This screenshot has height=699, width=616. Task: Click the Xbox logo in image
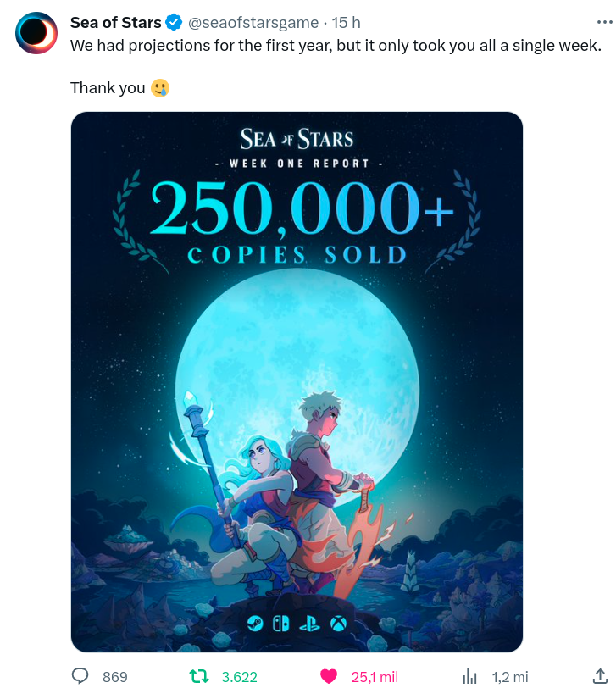pyautogui.click(x=338, y=624)
